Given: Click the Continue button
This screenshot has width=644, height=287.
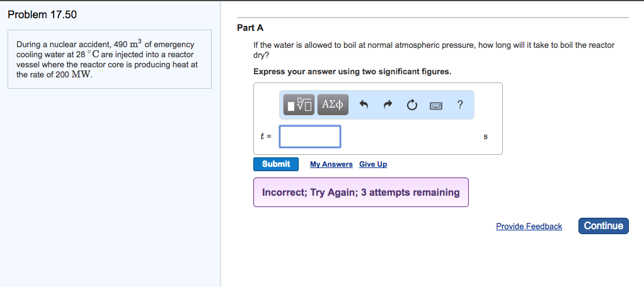Looking at the screenshot, I should coord(603,226).
